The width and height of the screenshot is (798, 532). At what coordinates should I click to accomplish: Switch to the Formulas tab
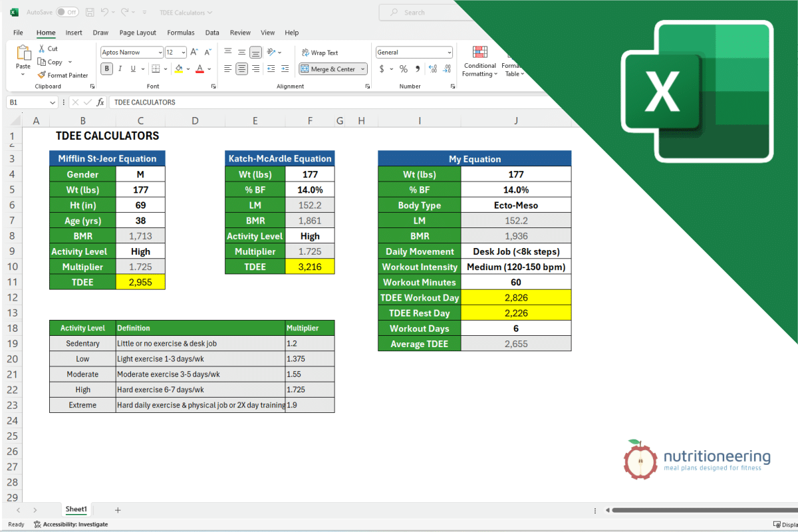coord(181,33)
